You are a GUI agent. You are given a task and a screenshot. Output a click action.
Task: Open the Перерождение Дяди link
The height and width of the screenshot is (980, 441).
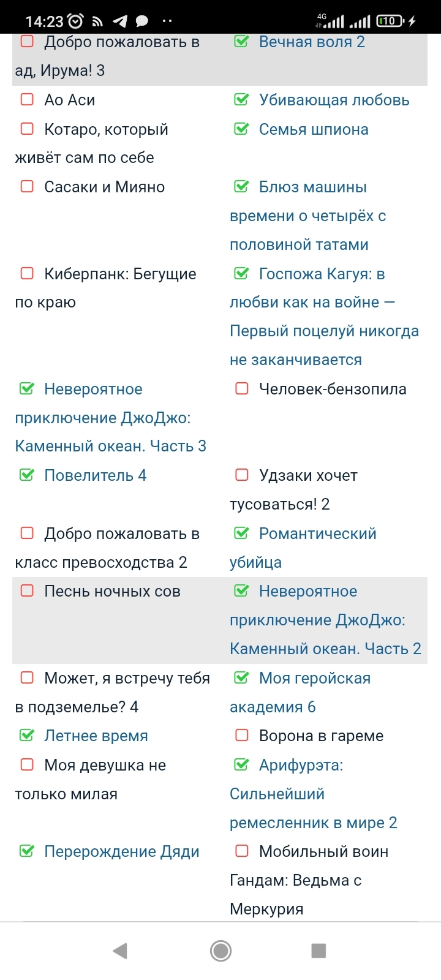[x=121, y=851]
